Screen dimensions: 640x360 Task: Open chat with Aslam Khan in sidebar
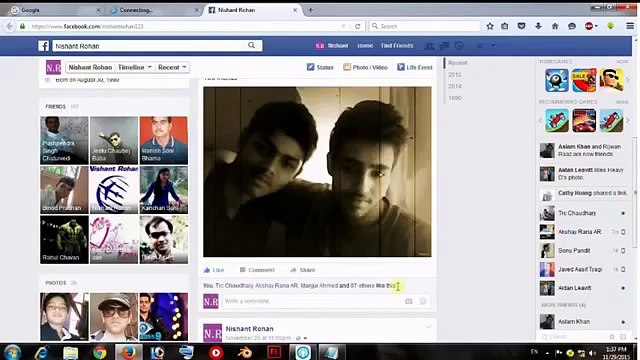(583, 322)
